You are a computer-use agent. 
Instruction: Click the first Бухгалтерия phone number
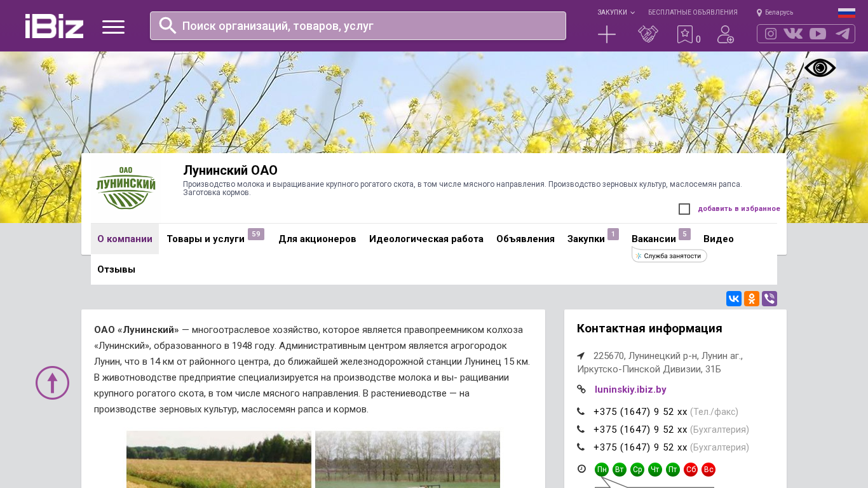641,430
